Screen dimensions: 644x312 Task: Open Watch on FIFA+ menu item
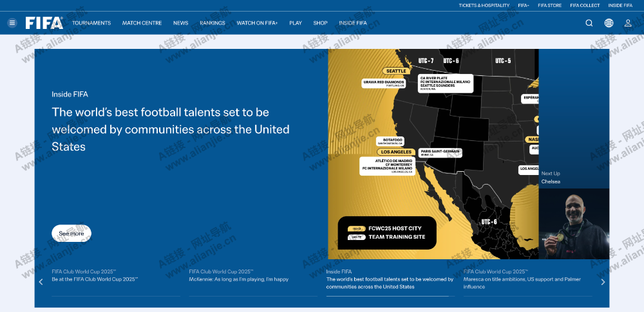click(257, 23)
